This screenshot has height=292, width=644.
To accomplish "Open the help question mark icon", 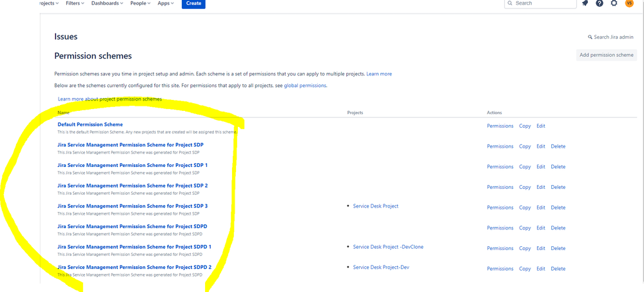I will click(600, 3).
